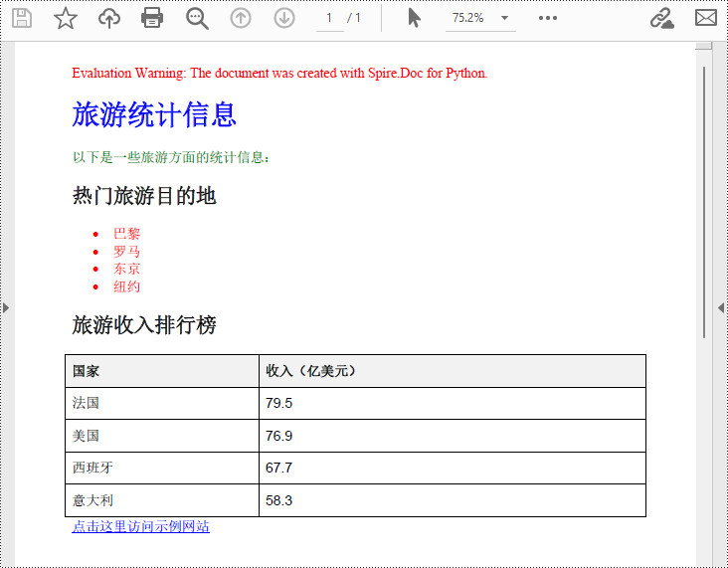The height and width of the screenshot is (568, 728).
Task: Click the heading 热门旅游目的地
Action: (144, 196)
